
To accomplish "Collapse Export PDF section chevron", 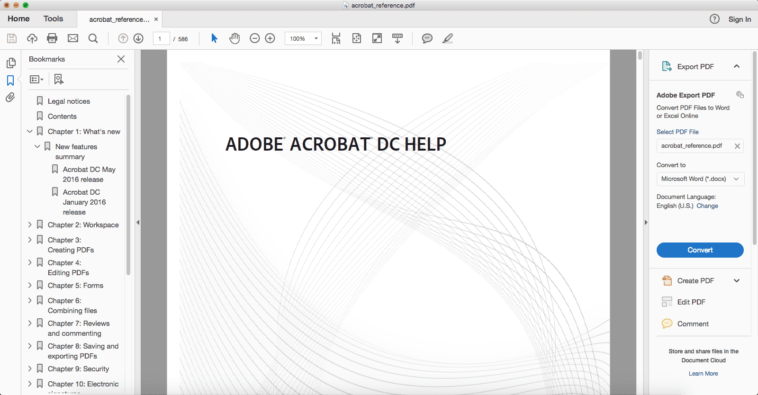I will coord(736,66).
